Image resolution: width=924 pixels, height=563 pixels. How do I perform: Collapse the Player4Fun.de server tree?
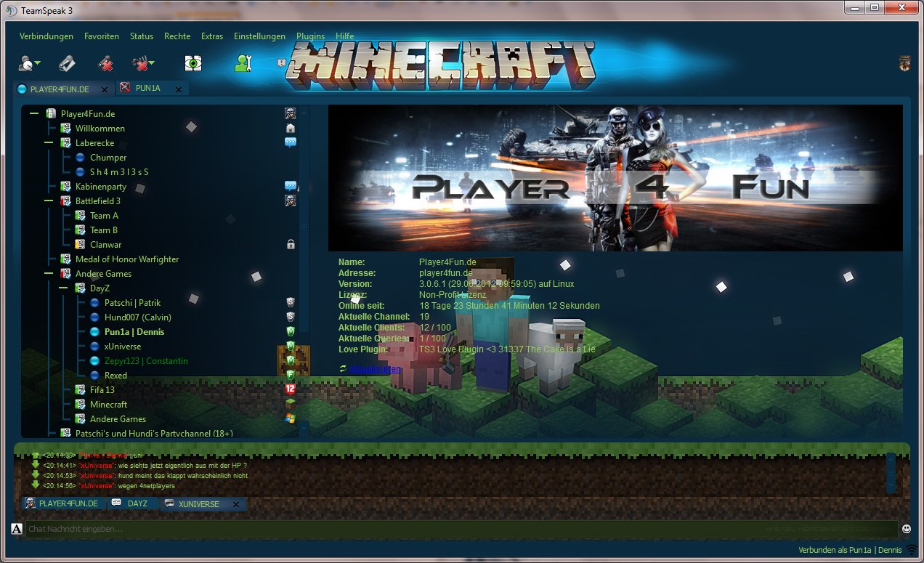pyautogui.click(x=34, y=114)
